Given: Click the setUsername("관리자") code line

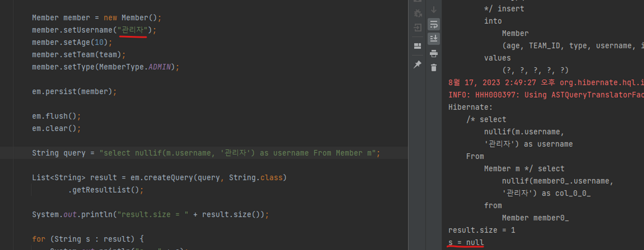Looking at the screenshot, I should click(x=94, y=30).
